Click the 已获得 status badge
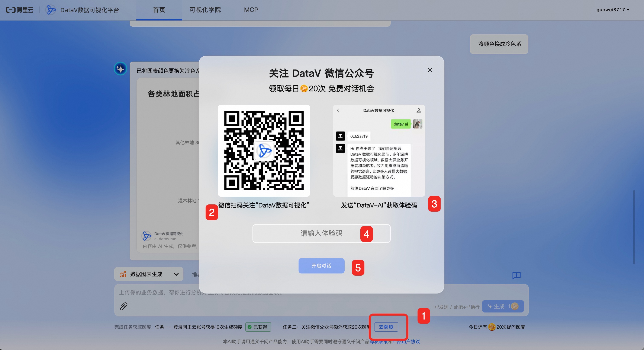The height and width of the screenshot is (350, 644). tap(258, 327)
